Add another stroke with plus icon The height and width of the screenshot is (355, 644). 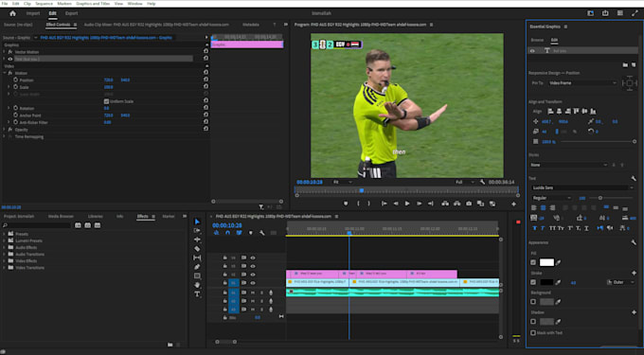[x=634, y=273]
